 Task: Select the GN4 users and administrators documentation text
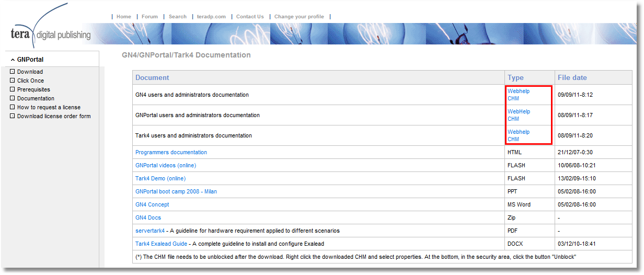coord(192,95)
